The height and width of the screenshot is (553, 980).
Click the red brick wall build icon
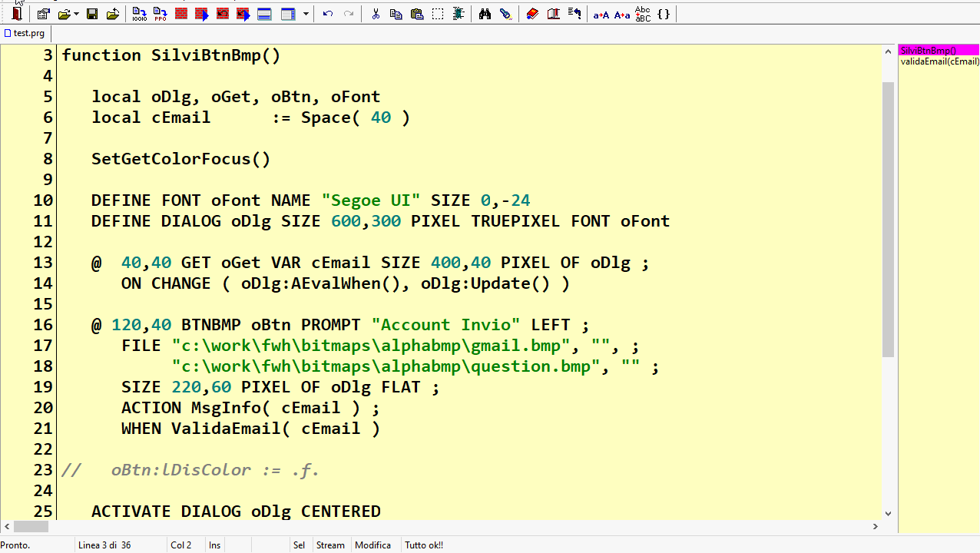(x=181, y=14)
